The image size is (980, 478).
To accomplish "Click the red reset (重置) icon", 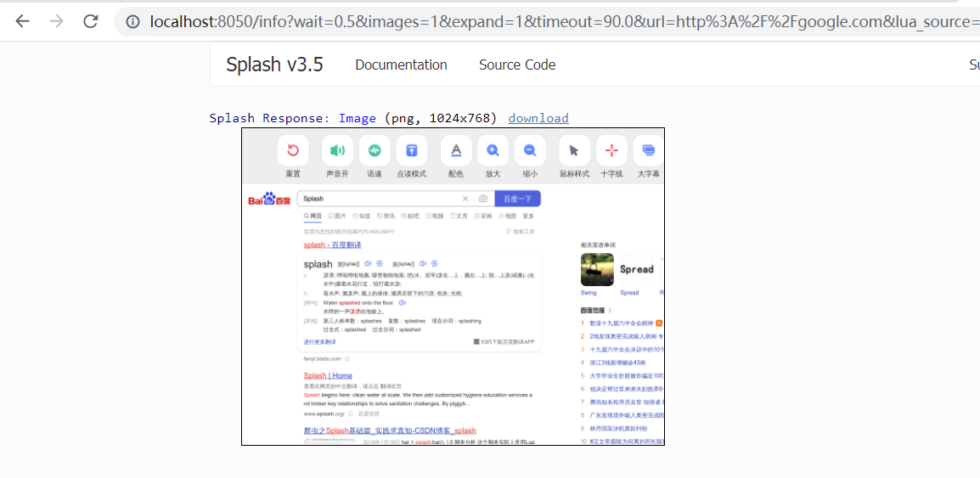I will [x=293, y=150].
